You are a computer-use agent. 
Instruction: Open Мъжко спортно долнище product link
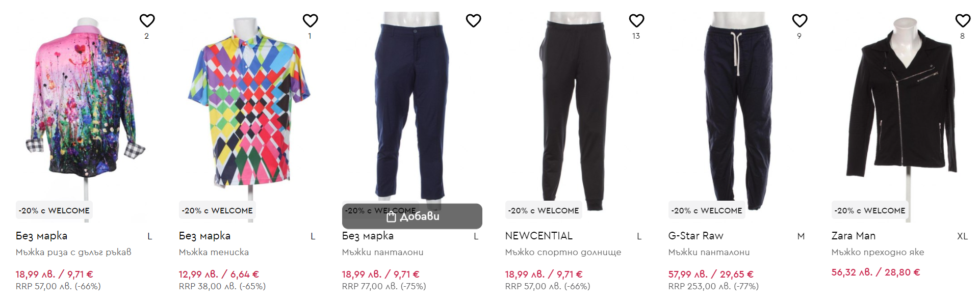click(563, 252)
